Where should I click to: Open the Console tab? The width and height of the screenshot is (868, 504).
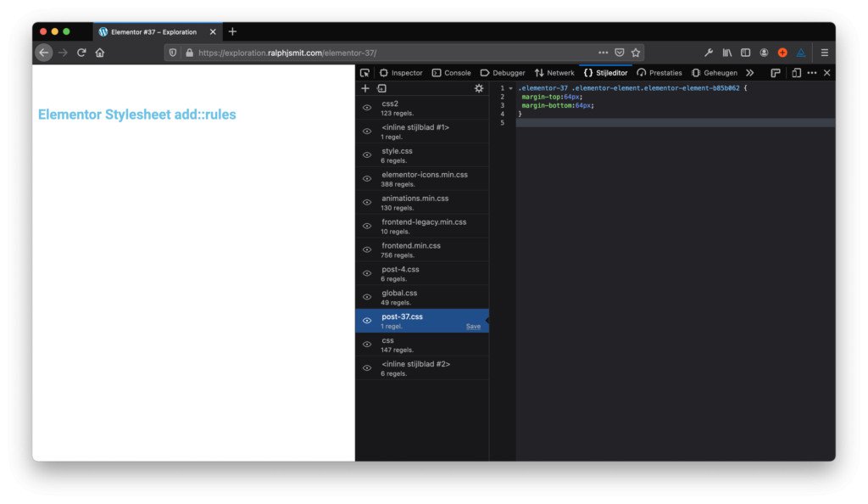[x=451, y=72]
